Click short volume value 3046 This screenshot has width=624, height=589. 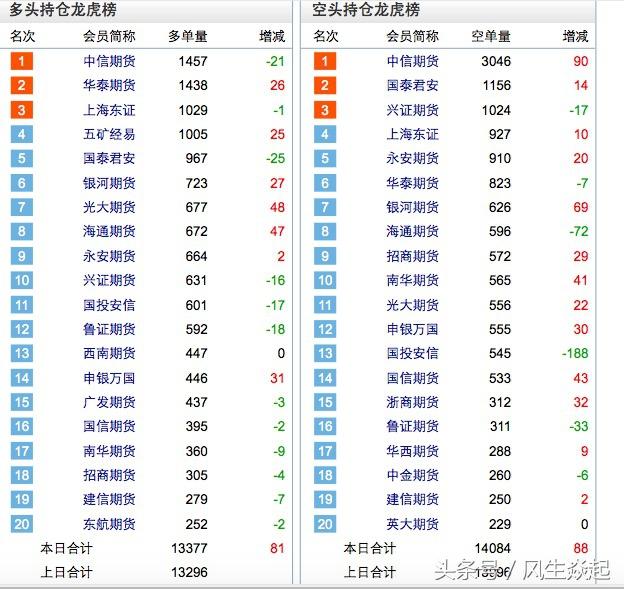click(496, 61)
